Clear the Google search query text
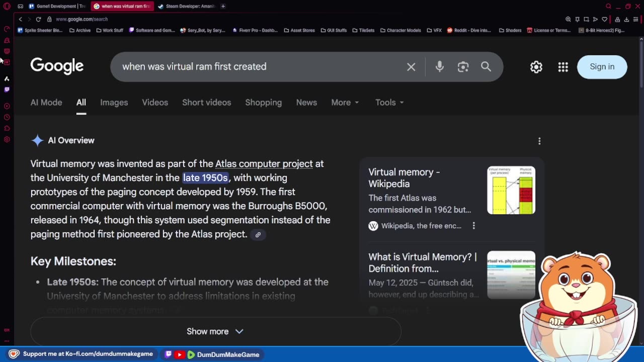 [411, 67]
